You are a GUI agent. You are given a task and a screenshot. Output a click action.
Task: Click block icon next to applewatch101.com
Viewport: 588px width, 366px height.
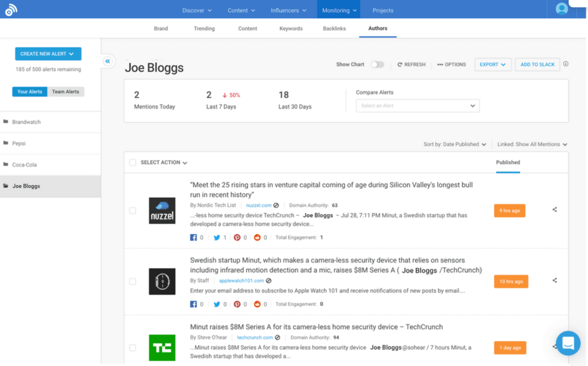tap(269, 281)
